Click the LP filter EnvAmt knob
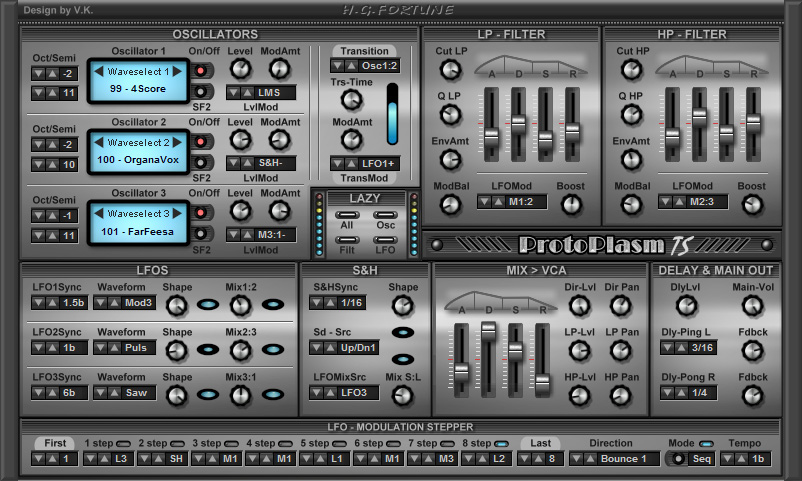Viewport: 802px width, 481px height. pos(450,160)
